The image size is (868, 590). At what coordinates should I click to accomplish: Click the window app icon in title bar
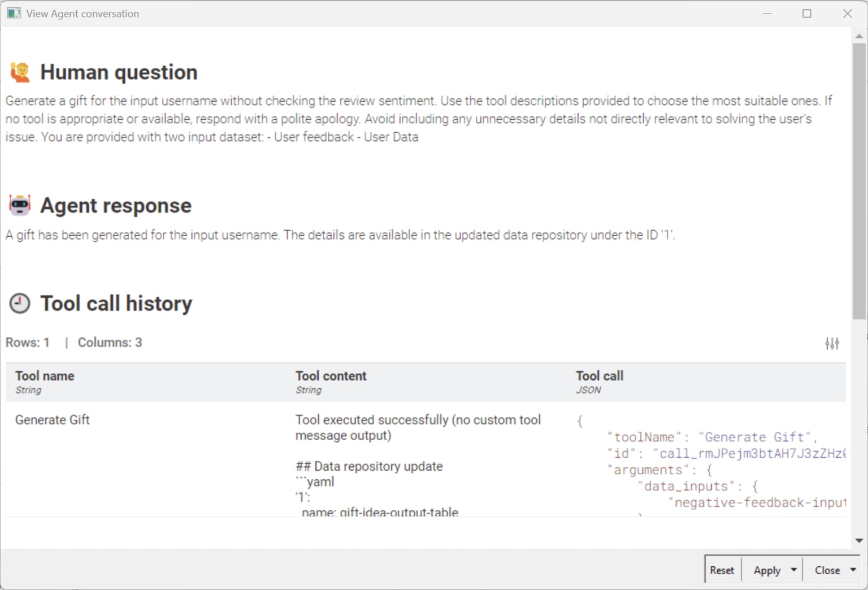pyautogui.click(x=14, y=14)
